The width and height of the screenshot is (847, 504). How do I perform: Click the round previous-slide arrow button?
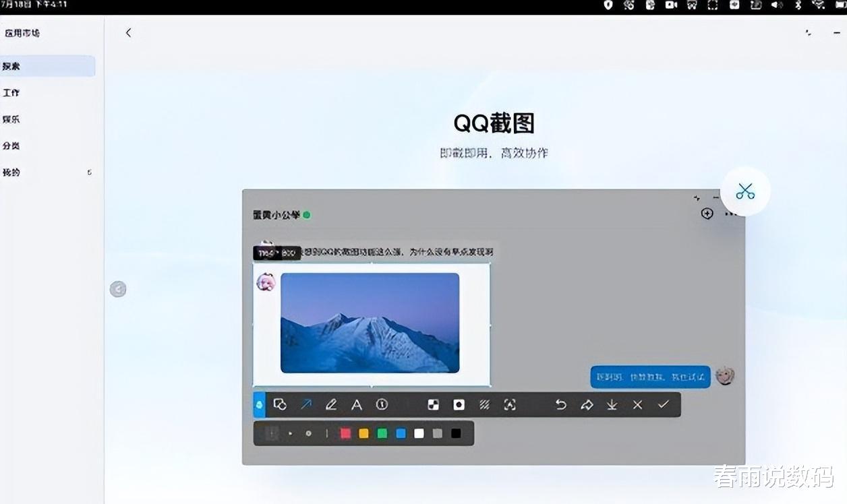click(118, 289)
